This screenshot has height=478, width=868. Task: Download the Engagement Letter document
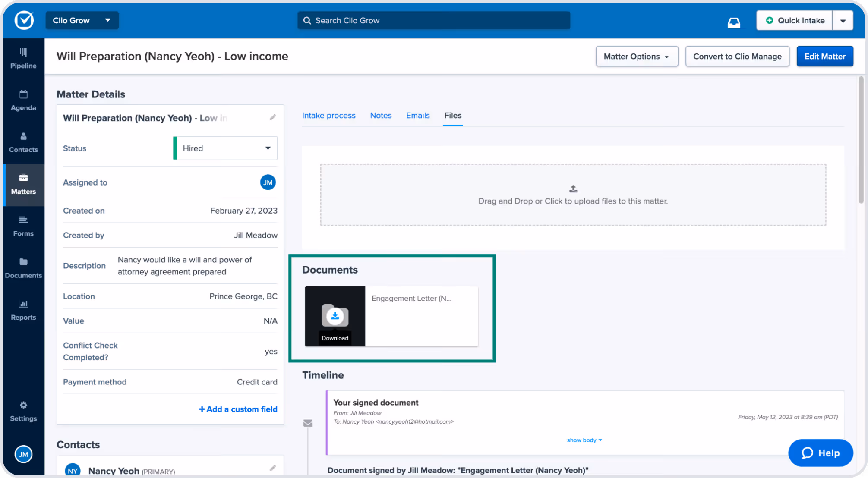[x=335, y=316]
